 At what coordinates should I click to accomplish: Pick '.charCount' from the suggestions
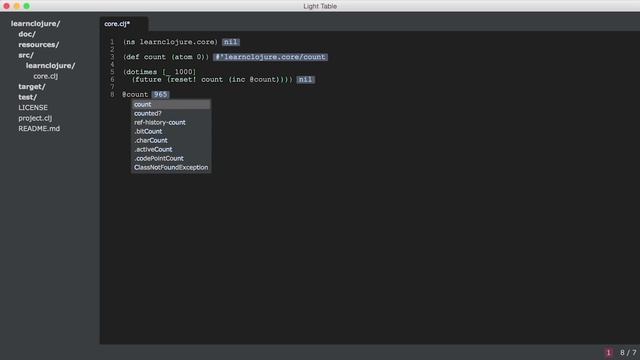point(171,140)
